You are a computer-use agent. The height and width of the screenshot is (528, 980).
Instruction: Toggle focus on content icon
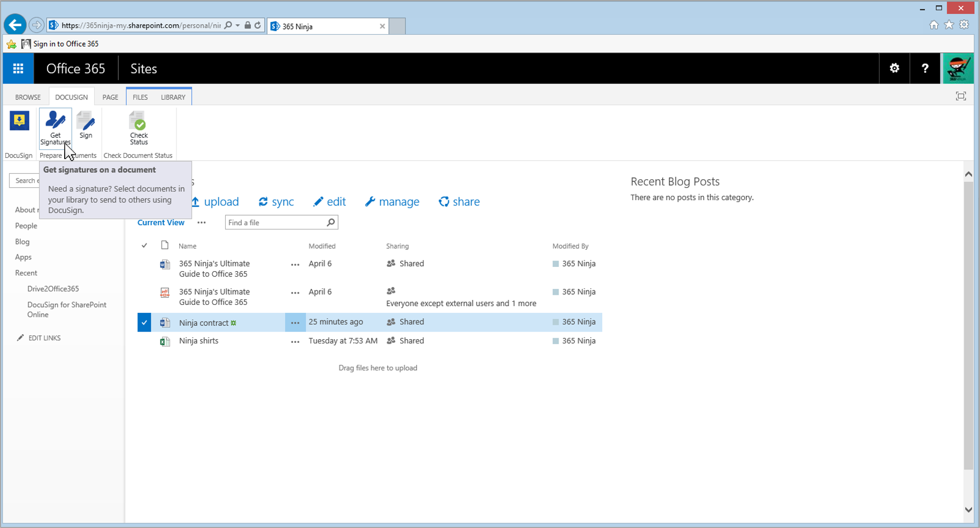[x=961, y=96]
